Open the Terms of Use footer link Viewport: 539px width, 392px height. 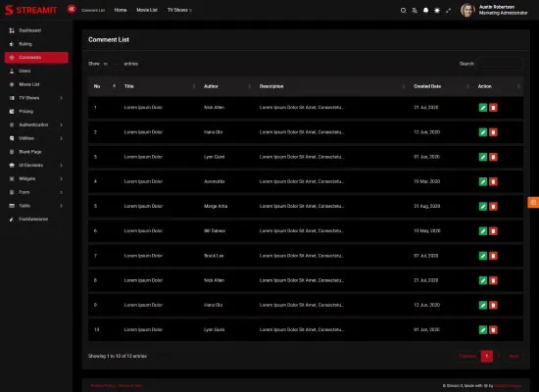tap(129, 386)
